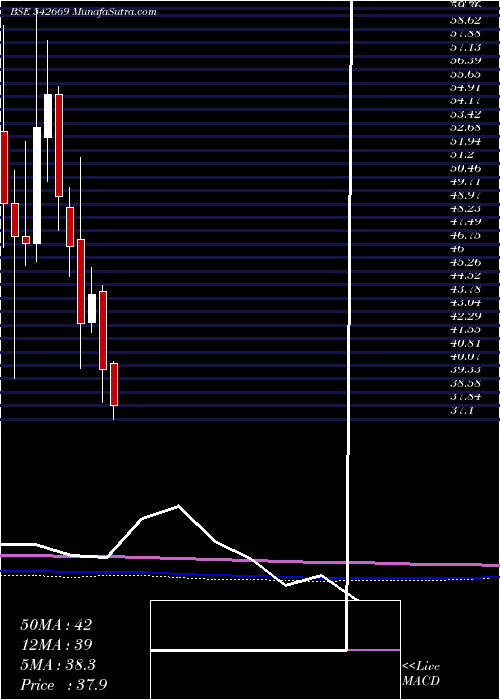The height and width of the screenshot is (700, 500).
Task: Click the 53.42 price axis label
Action: click(465, 114)
